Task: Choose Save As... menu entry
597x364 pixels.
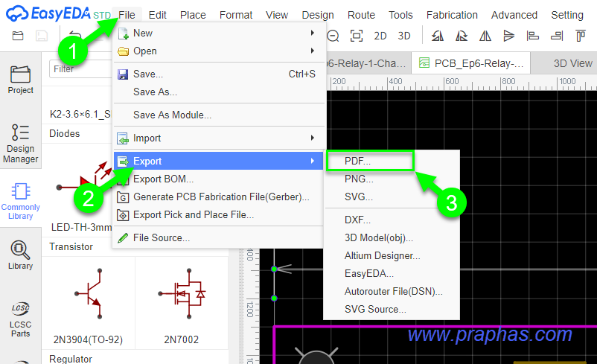Action: (x=219, y=92)
